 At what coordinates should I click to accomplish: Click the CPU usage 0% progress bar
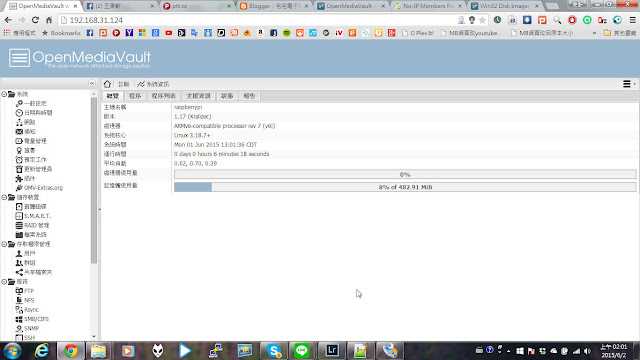pyautogui.click(x=405, y=174)
